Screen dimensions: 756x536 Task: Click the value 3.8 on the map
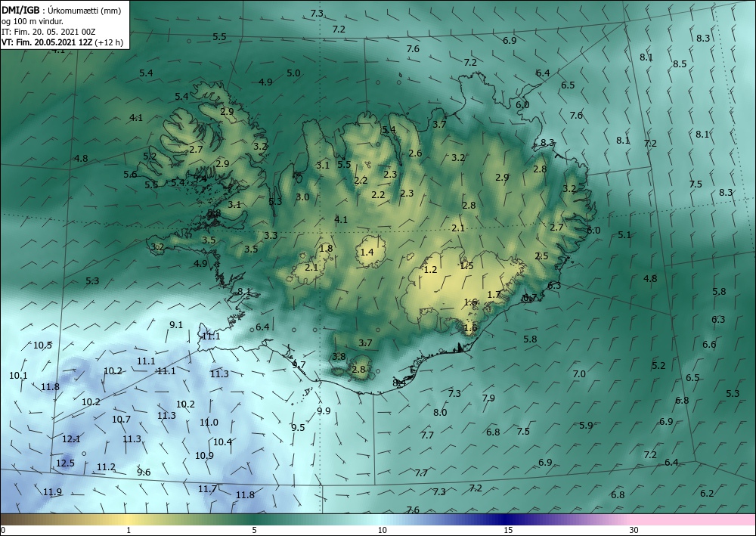[x=339, y=357]
